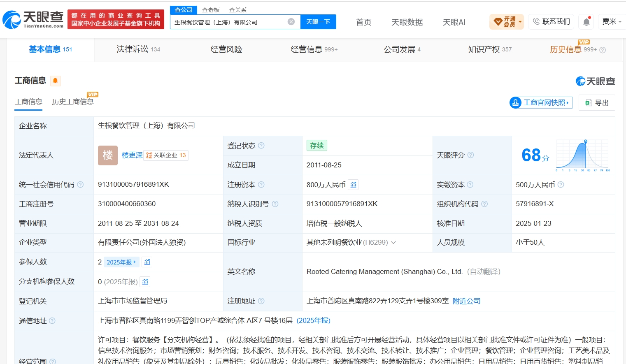
Task: Open help icon beside 通信地址
Action: pos(52,321)
